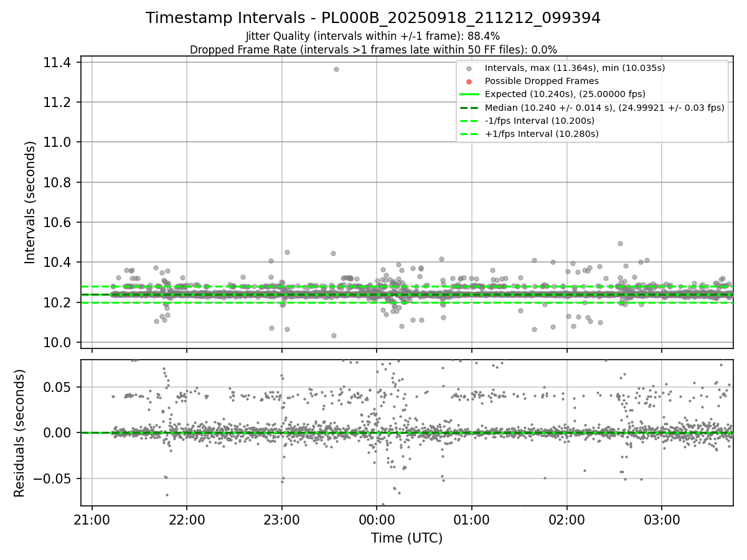The width and height of the screenshot is (747, 560).
Task: Click the red Possible Dropped Frames legend marker
Action: pyautogui.click(x=469, y=82)
